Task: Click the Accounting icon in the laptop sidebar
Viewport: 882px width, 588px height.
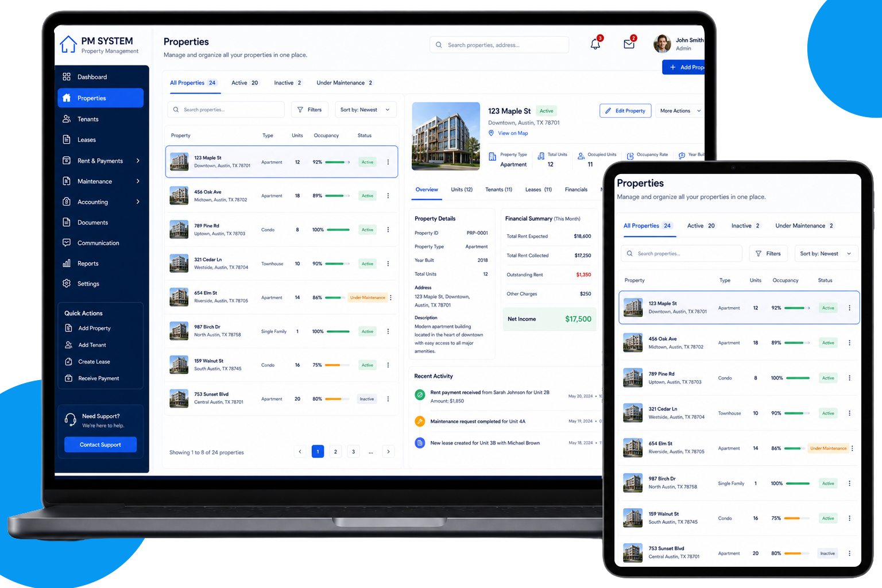Action: [67, 202]
